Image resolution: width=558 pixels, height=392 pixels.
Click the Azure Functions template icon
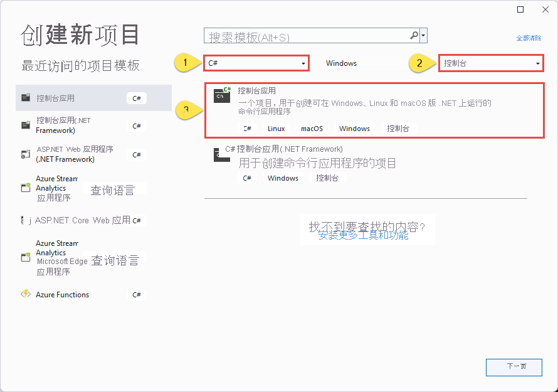tap(26, 294)
